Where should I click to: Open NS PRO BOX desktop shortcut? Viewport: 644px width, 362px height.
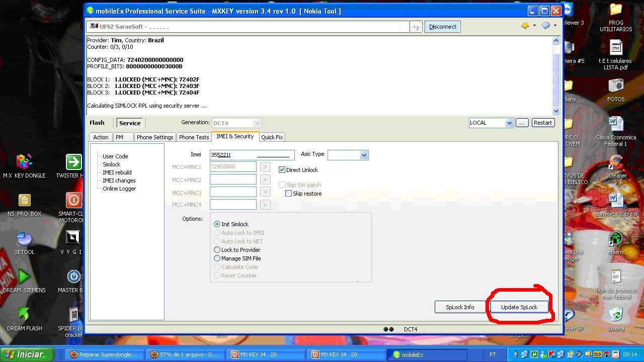24,204
